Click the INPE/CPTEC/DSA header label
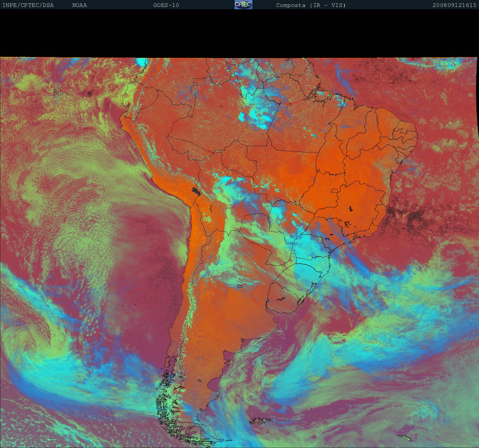479x448 pixels. [28, 5]
